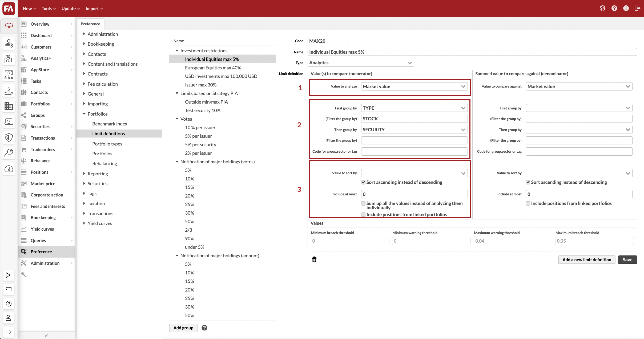Open Benchmark index preference
Screen dimensions: 644x339
[110, 124]
